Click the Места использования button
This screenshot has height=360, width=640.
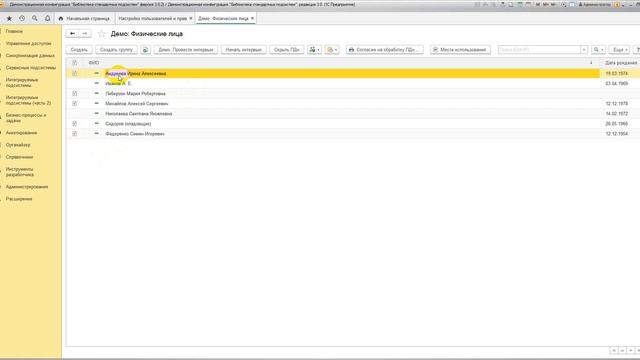point(460,50)
